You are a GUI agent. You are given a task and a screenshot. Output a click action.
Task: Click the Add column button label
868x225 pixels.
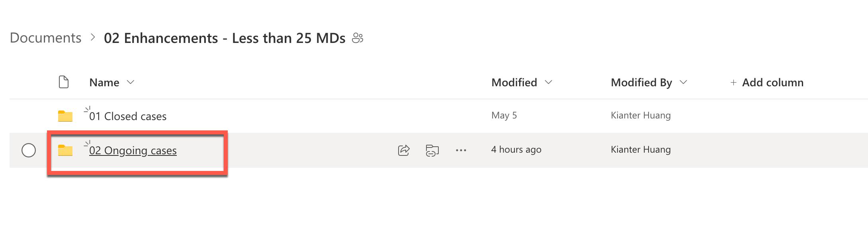click(x=772, y=83)
